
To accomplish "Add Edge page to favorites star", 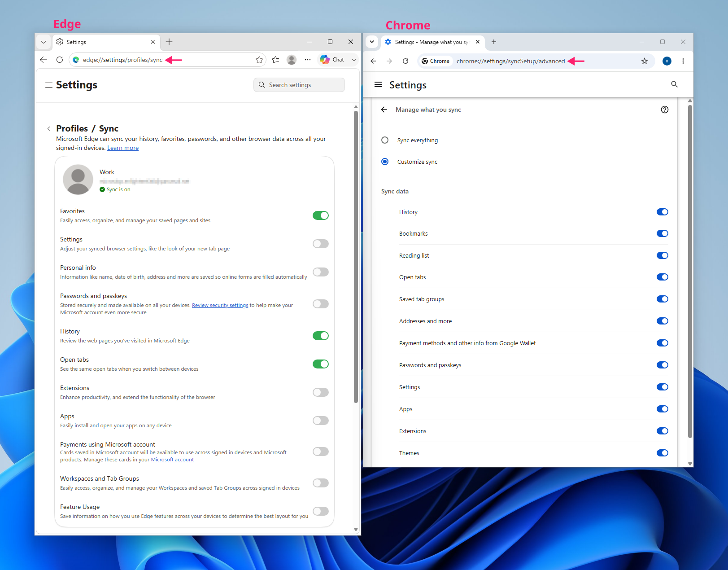I will 259,60.
